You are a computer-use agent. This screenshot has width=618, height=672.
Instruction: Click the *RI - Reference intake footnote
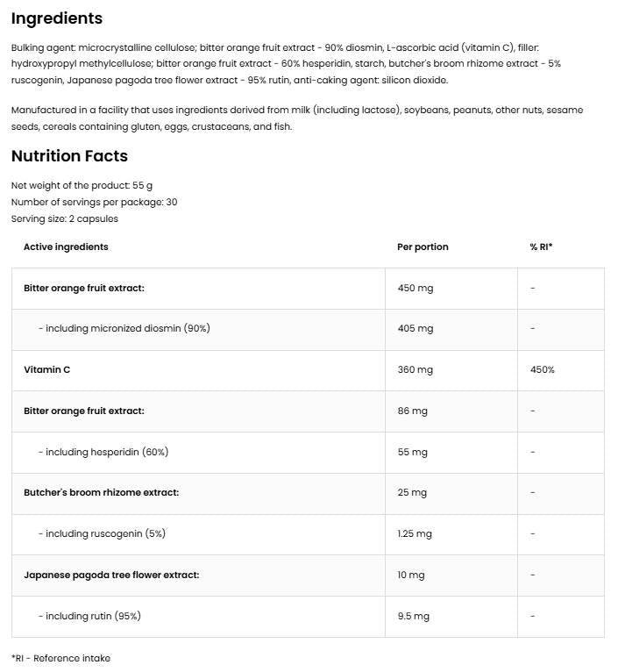(x=60, y=658)
